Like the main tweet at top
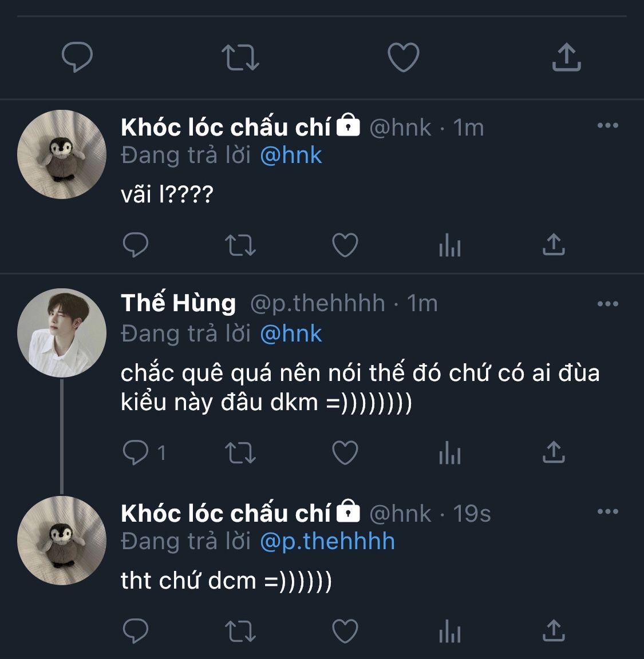 [404, 57]
